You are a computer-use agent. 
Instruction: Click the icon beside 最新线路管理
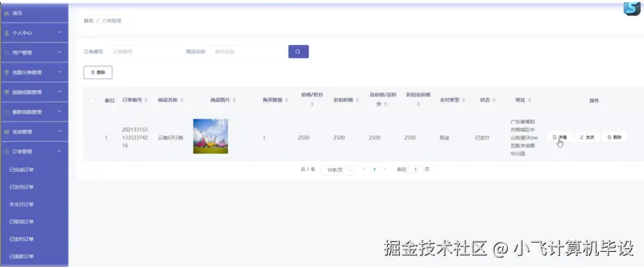point(6,112)
